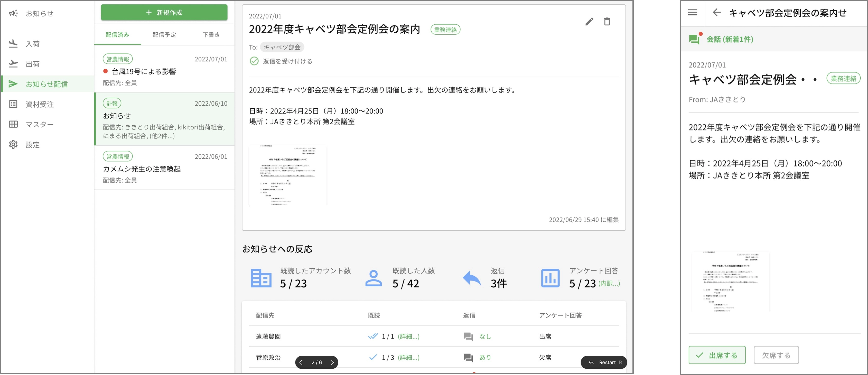Viewport: 868px width, 375px height.
Task: Open the 資材受注 menu item
Action: click(x=47, y=104)
